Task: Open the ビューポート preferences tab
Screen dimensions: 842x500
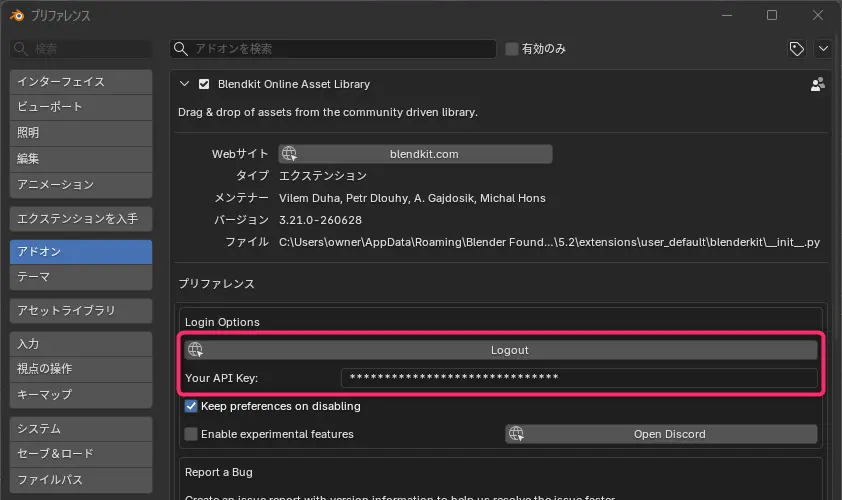Action: coord(81,107)
